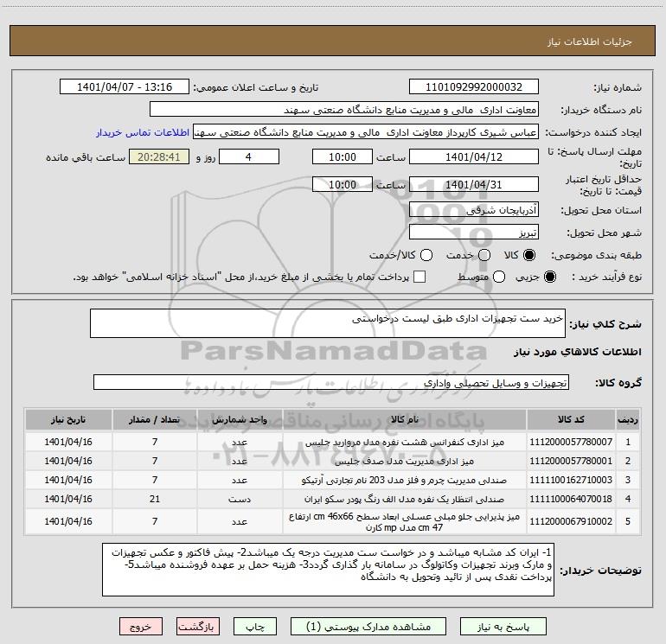Click the 'چاپ' print button
The height and width of the screenshot is (644, 666).
(255, 627)
